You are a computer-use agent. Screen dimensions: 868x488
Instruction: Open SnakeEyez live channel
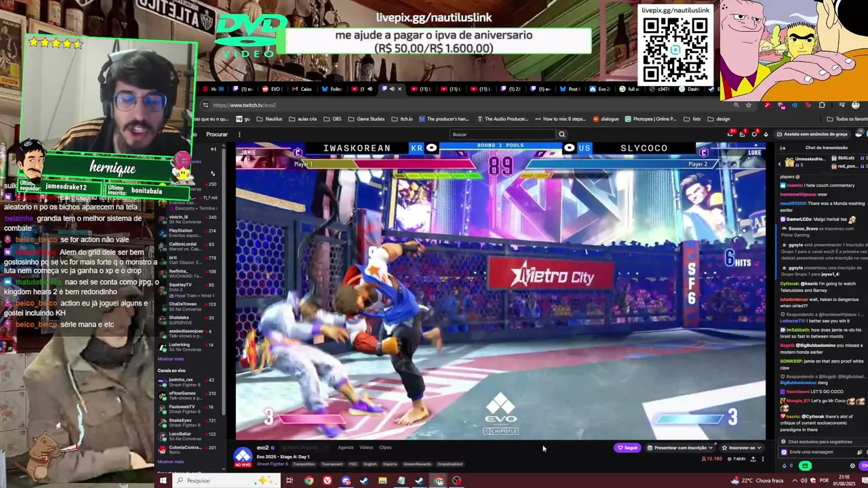point(187,422)
